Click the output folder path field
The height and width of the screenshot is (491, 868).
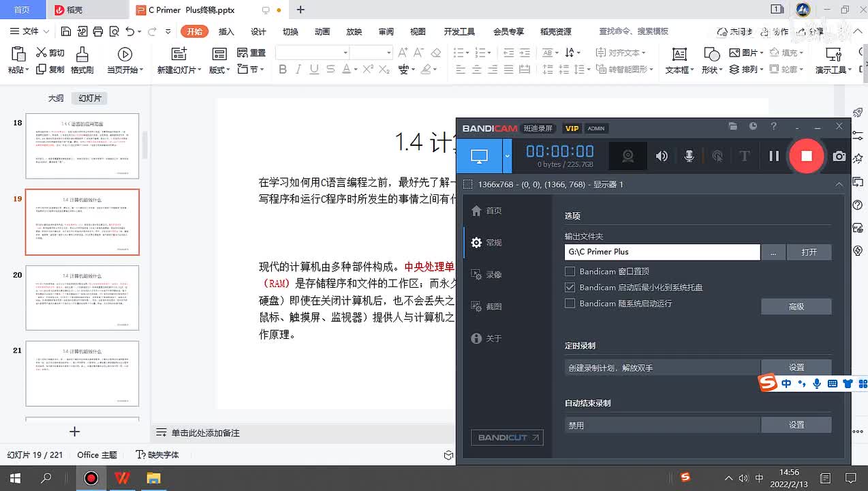coord(662,252)
